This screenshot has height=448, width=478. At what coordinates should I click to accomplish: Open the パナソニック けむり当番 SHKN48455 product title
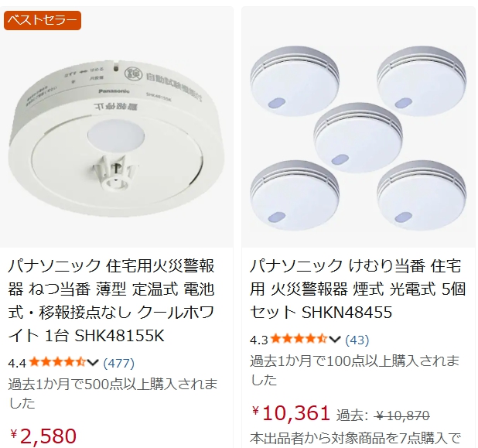357,289
